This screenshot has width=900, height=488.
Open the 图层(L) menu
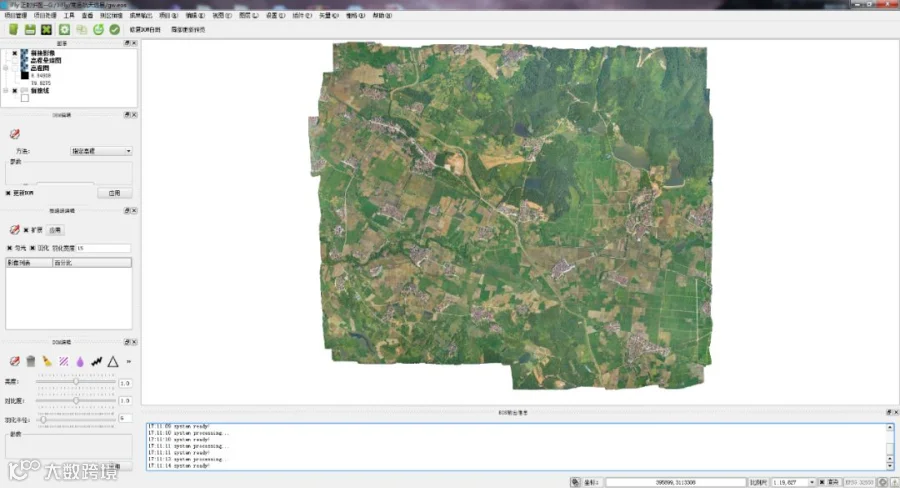tap(249, 16)
